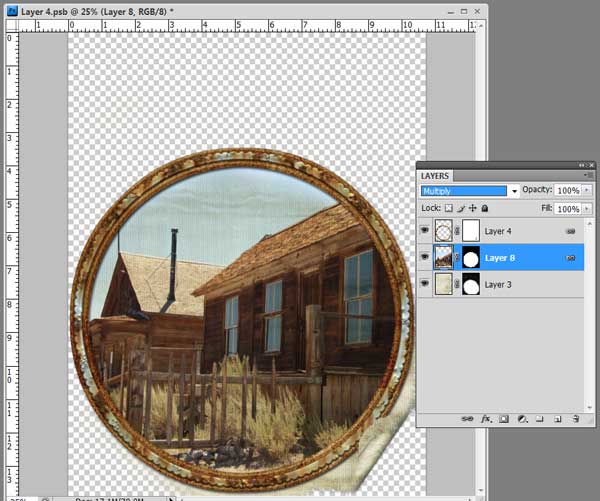Click mask link chain of Layer 8

[x=457, y=258]
